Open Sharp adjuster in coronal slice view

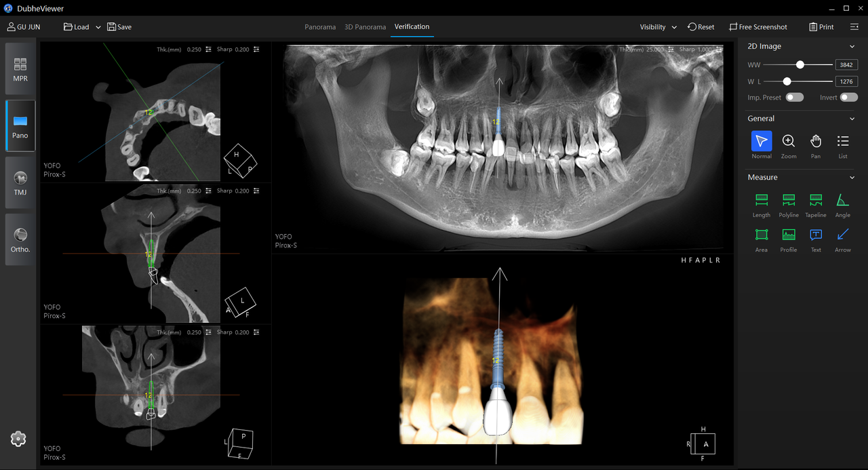(x=256, y=333)
